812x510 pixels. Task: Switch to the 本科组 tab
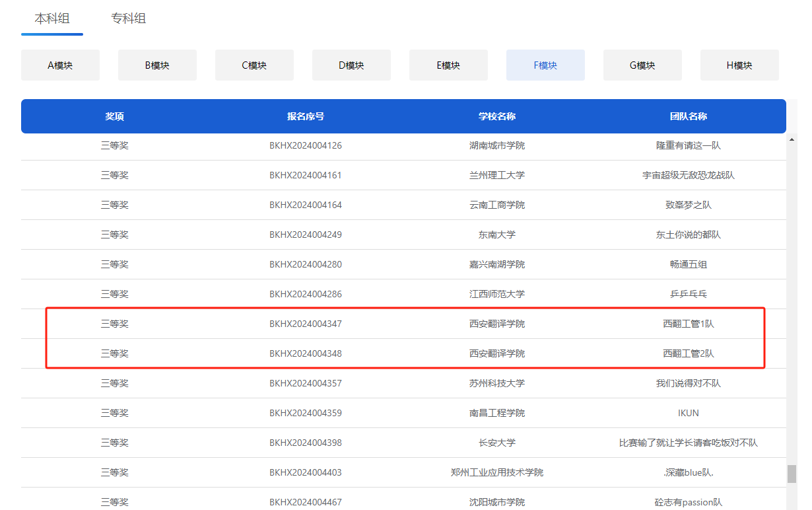point(52,18)
